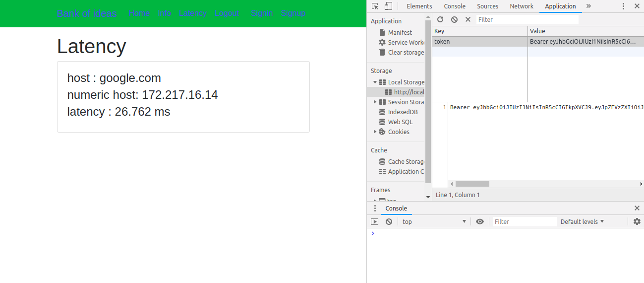
Task: Select the Console drawer tab
Action: pos(396,209)
